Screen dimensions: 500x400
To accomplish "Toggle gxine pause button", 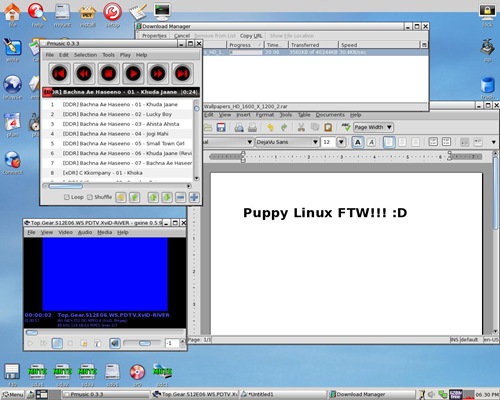I will tap(57, 343).
